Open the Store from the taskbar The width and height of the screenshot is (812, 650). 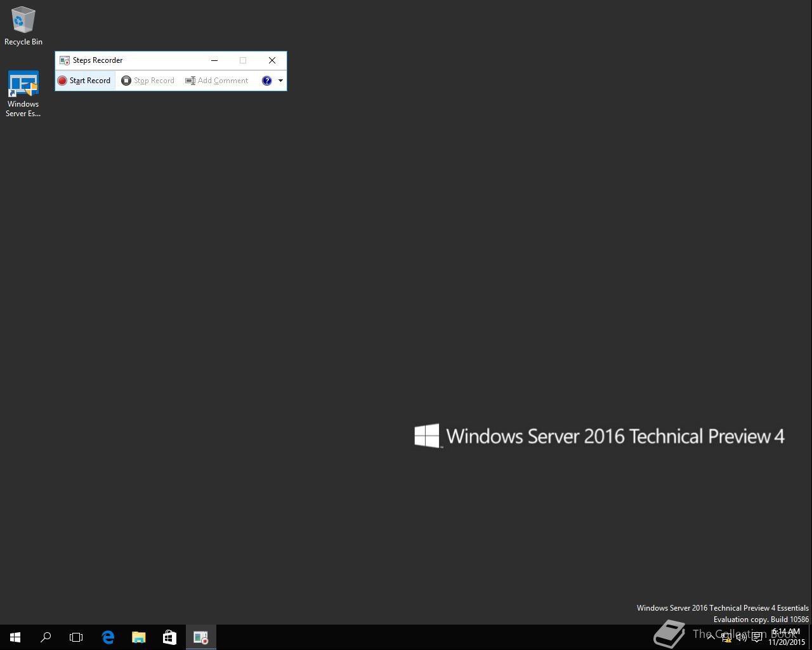(169, 637)
